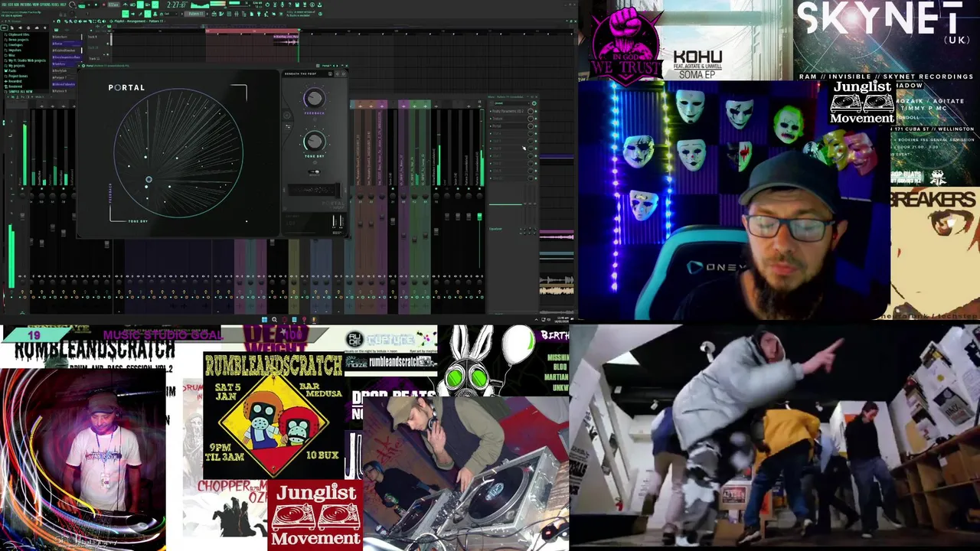Open the PATTERNS menu
The width and height of the screenshot is (980, 551).
[x=25, y=5]
